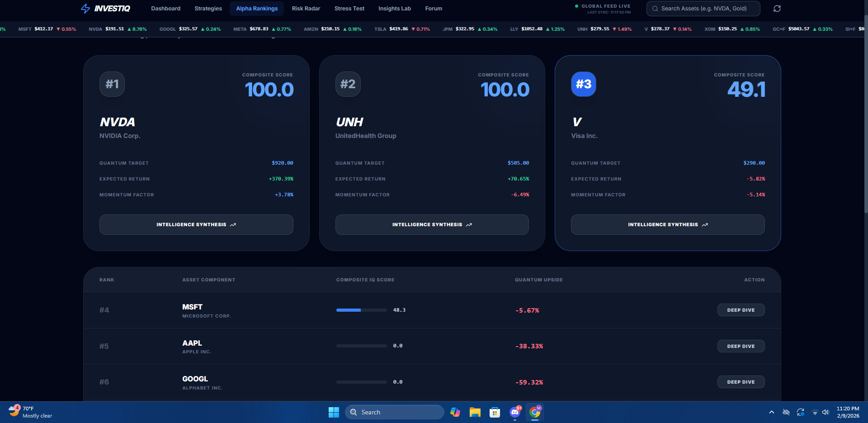Click the UNH ticker heading on card

[349, 122]
